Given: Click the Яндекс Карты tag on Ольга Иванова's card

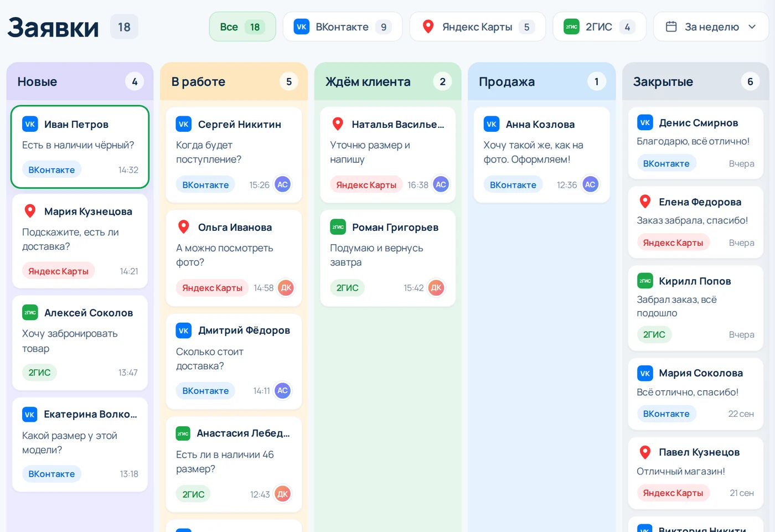Looking at the screenshot, I should pos(212,287).
